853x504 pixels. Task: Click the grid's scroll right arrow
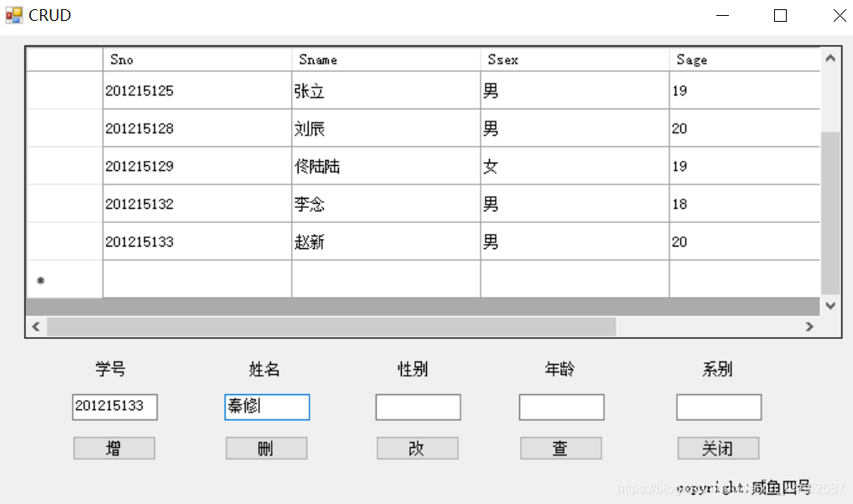point(809,327)
